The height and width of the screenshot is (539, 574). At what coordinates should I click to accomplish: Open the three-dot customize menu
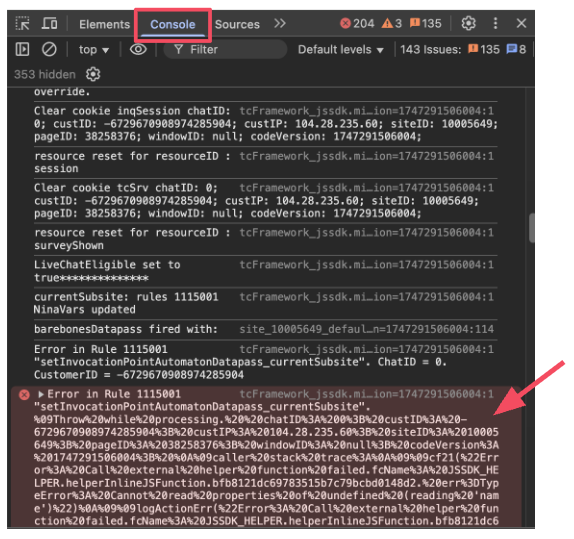pos(495,23)
